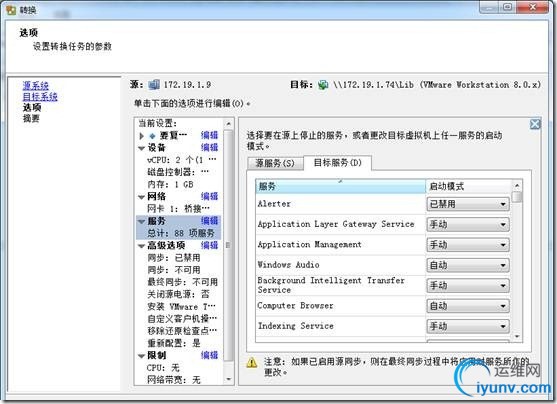The height and width of the screenshot is (404, 557).
Task: Click the 网络带宽: 无 entry
Action: 174,380
